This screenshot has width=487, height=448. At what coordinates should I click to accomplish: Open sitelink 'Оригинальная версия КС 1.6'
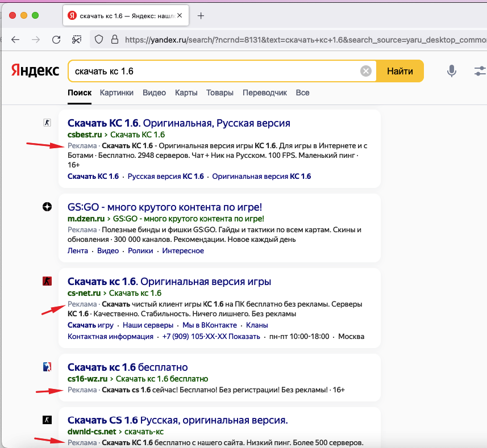261,176
